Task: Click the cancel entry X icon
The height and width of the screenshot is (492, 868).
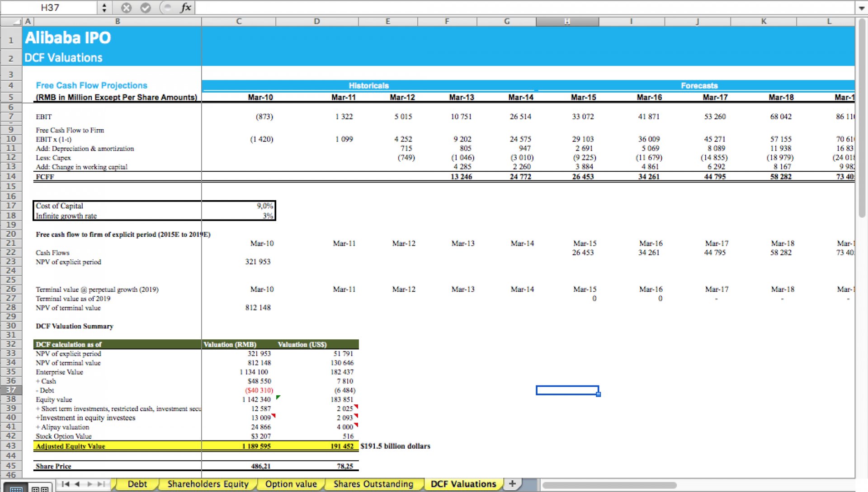Action: coord(127,8)
